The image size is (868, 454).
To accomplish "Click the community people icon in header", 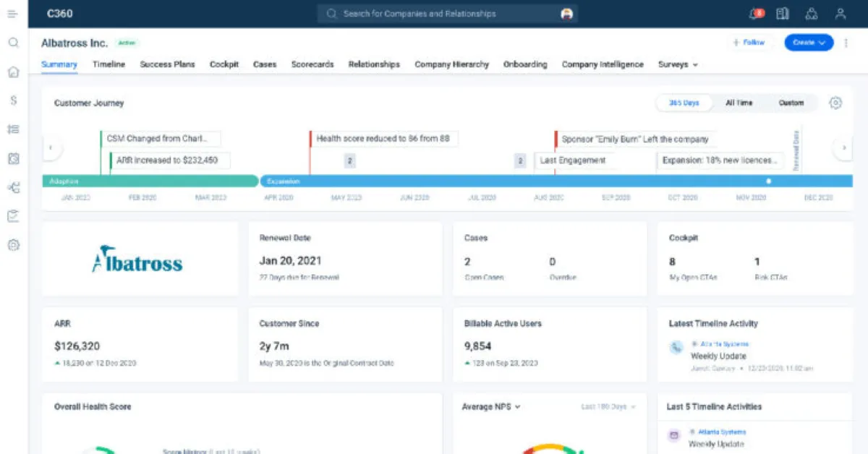I will (x=811, y=14).
